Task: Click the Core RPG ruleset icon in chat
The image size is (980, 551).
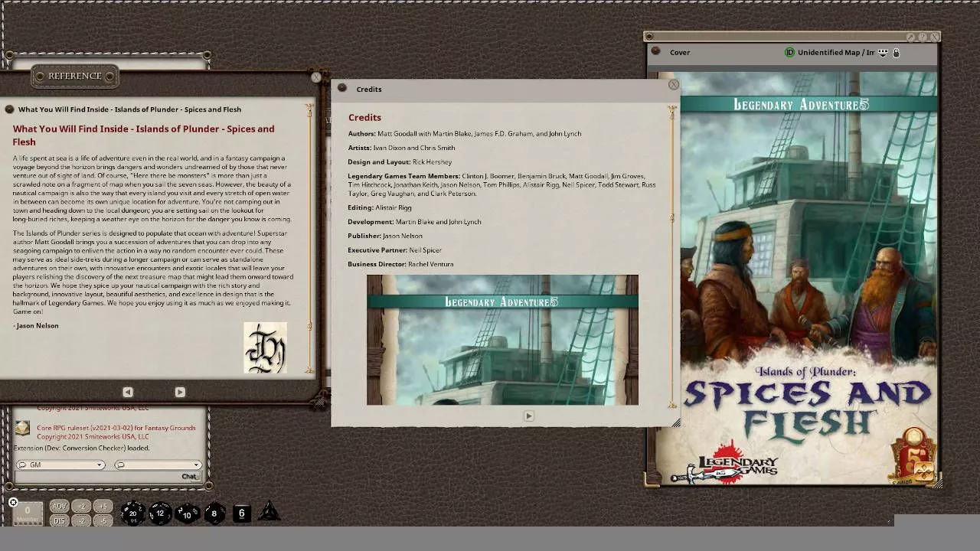Action: (x=23, y=428)
